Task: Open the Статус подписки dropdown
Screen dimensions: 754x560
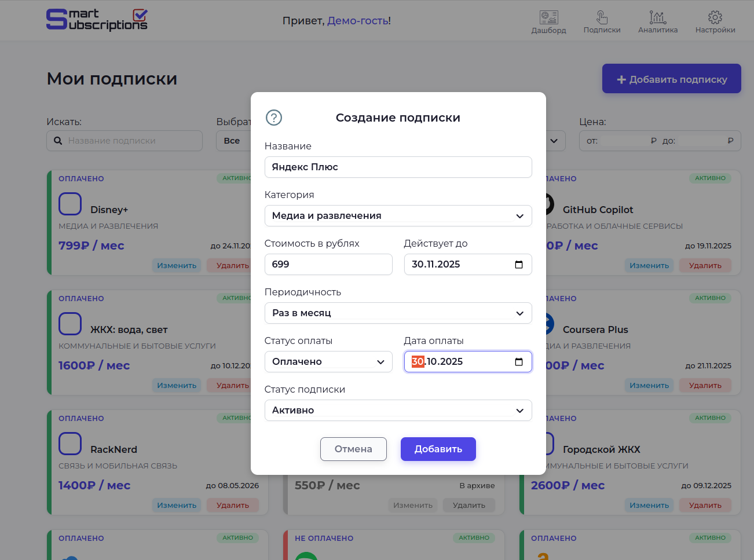Action: tap(398, 410)
